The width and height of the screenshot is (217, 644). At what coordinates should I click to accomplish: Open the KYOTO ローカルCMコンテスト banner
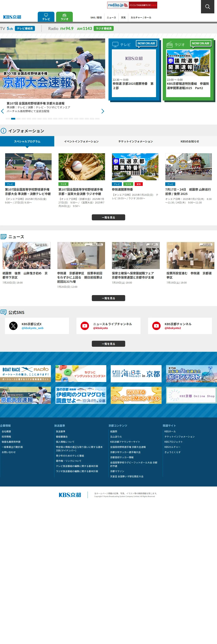tap(136, 395)
